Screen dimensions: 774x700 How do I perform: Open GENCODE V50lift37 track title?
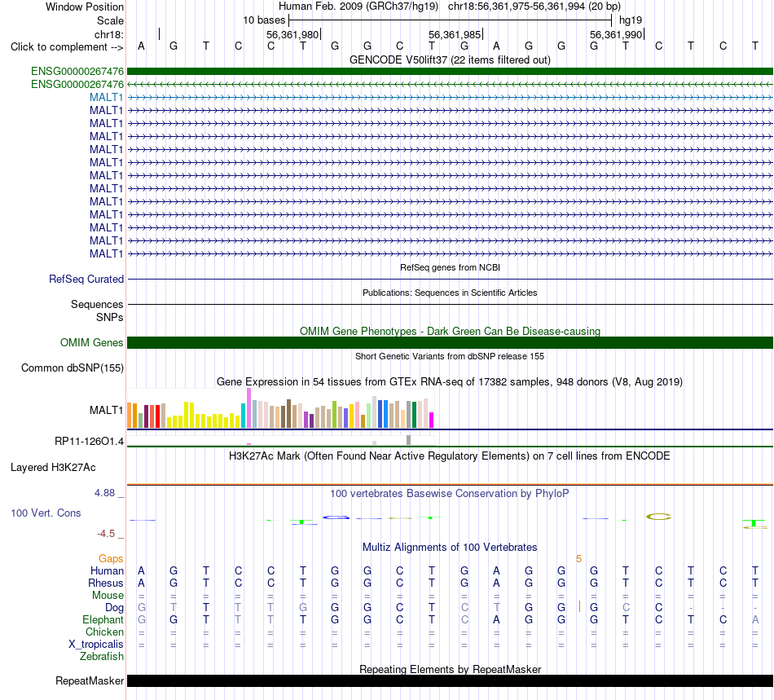click(450, 59)
